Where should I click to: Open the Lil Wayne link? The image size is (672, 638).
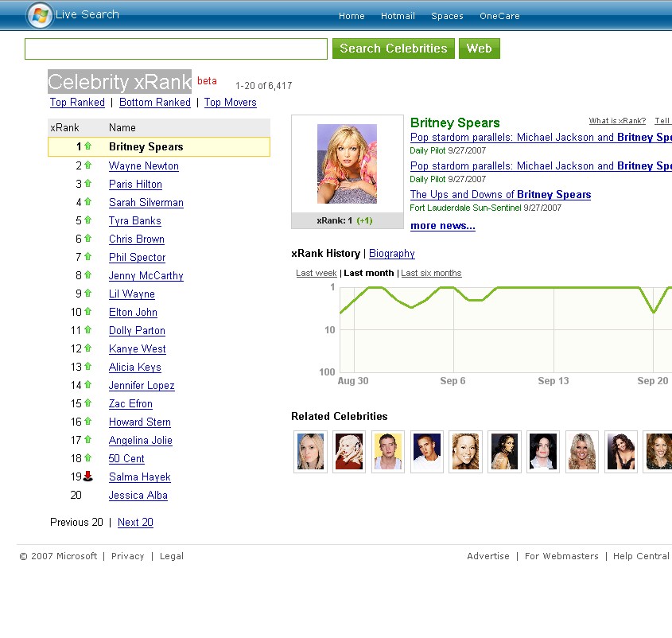click(131, 294)
